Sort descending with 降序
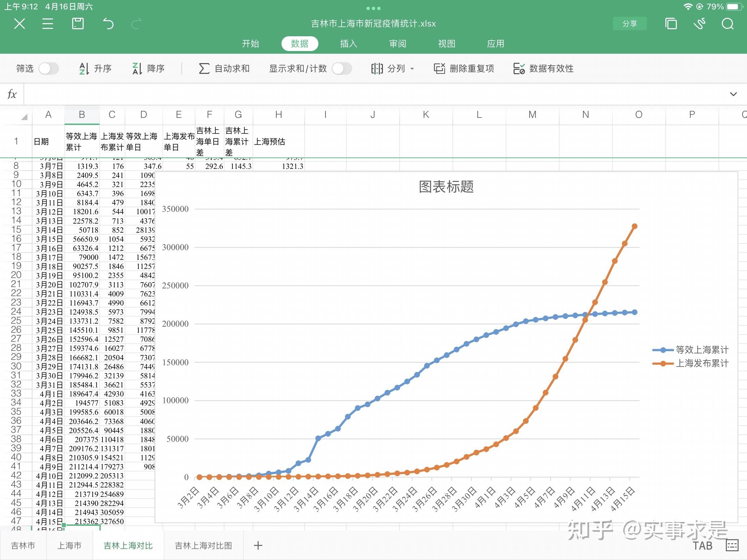 148,68
